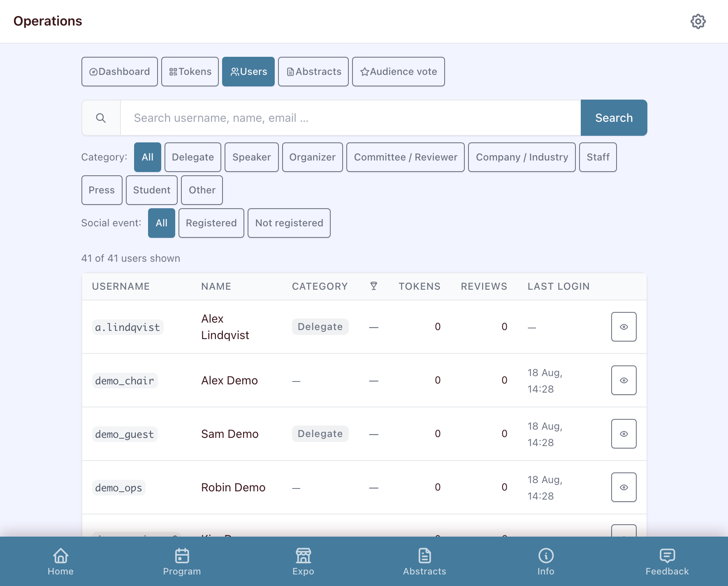Filter category by Staff

(x=598, y=157)
